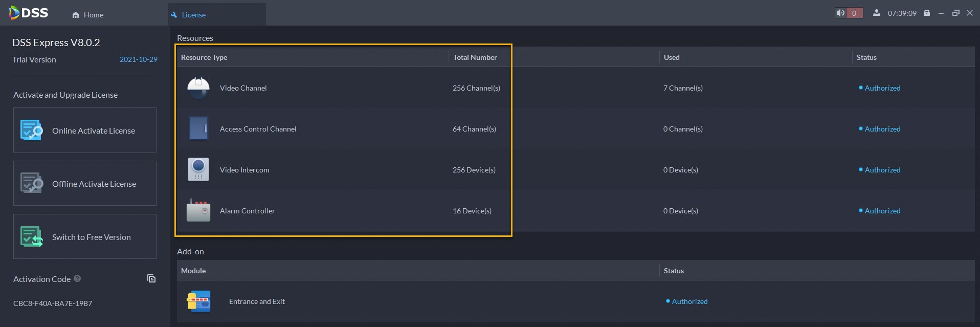Screen dimensions: 980x327
Task: Click Authorized status for Entrance and Exit
Action: [x=689, y=301]
